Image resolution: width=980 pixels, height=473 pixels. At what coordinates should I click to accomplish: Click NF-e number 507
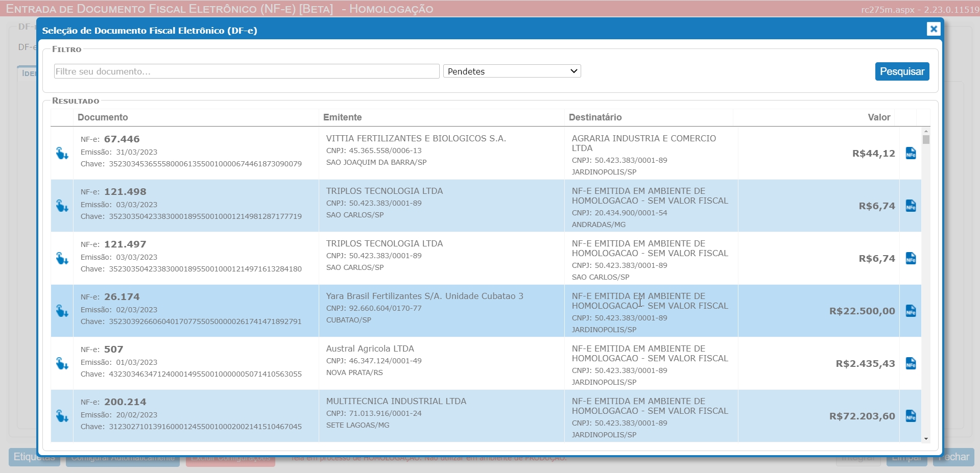tap(113, 350)
